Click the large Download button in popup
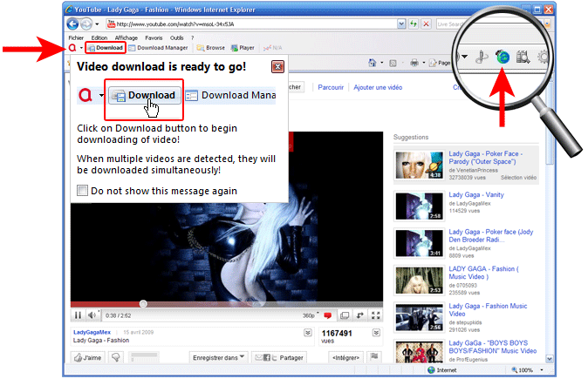Viewport: 588px width, 379px height. pyautogui.click(x=145, y=96)
